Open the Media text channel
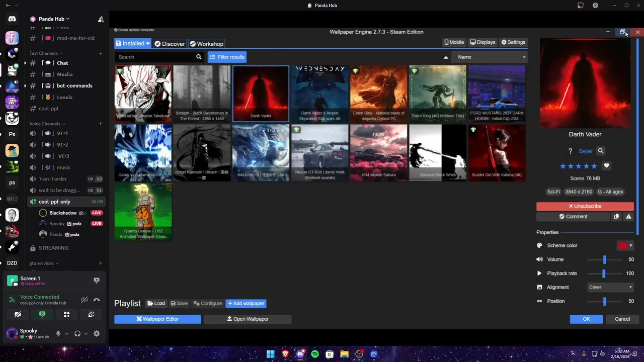Viewport: 644px width, 362px height. click(x=66, y=74)
